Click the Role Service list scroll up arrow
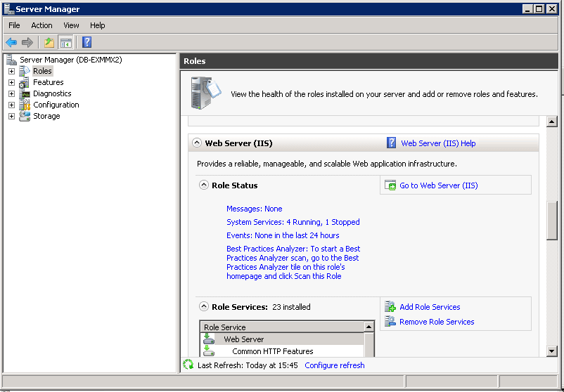The image size is (564, 392). (368, 327)
